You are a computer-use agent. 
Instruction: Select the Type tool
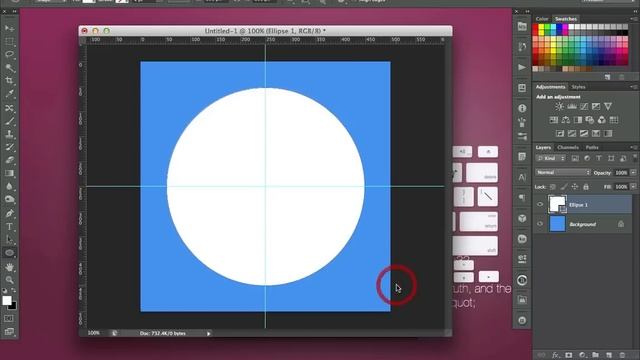click(9, 227)
